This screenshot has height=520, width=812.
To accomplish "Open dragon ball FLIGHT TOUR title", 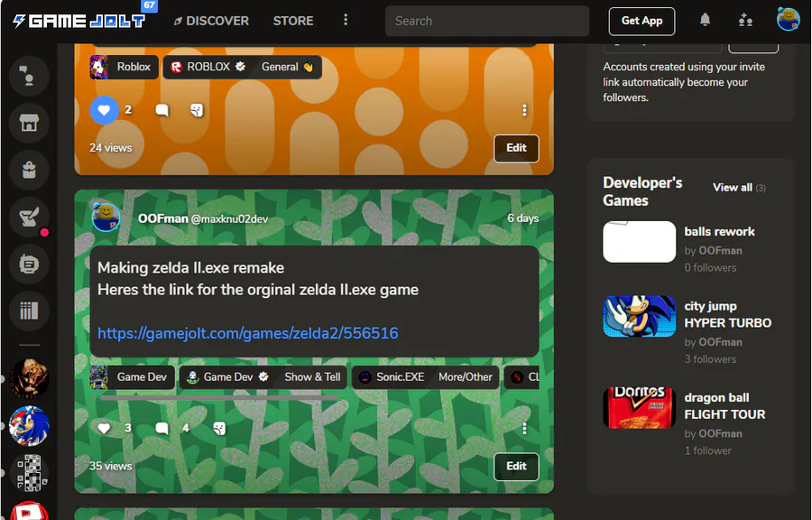I will 724,406.
